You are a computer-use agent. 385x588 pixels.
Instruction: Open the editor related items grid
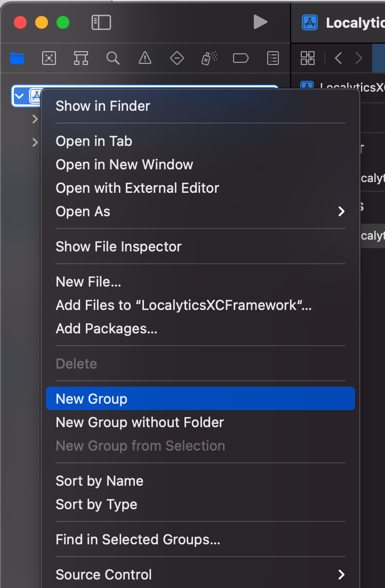(308, 58)
